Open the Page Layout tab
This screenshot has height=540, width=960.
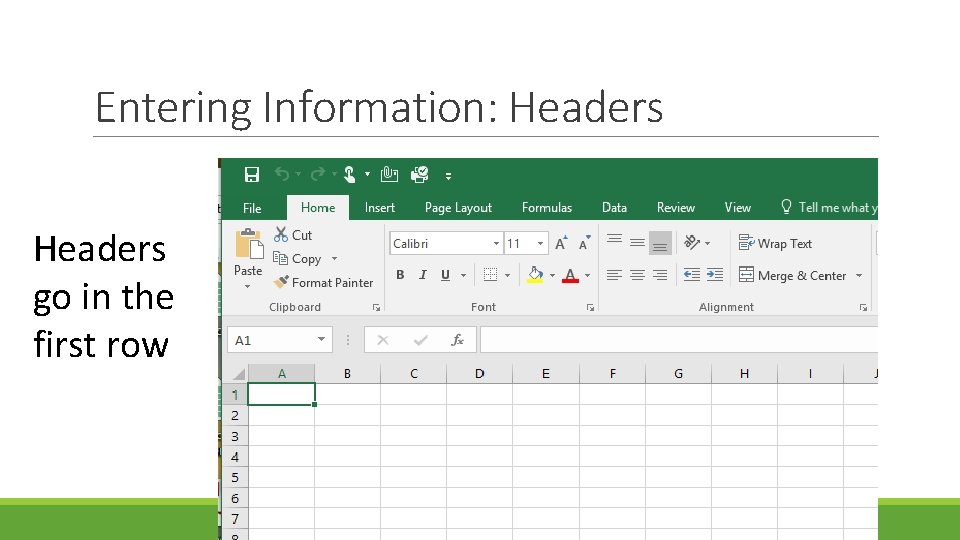tap(459, 208)
